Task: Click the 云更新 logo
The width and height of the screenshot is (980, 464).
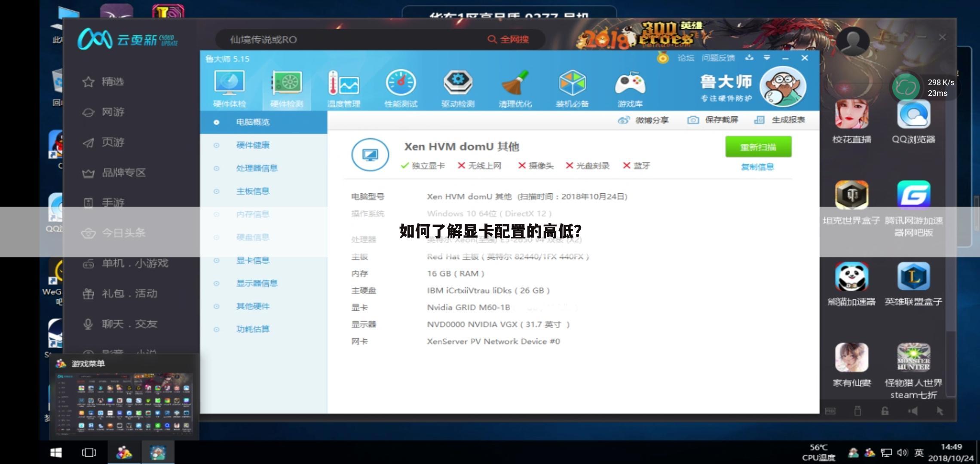Action: pos(128,40)
